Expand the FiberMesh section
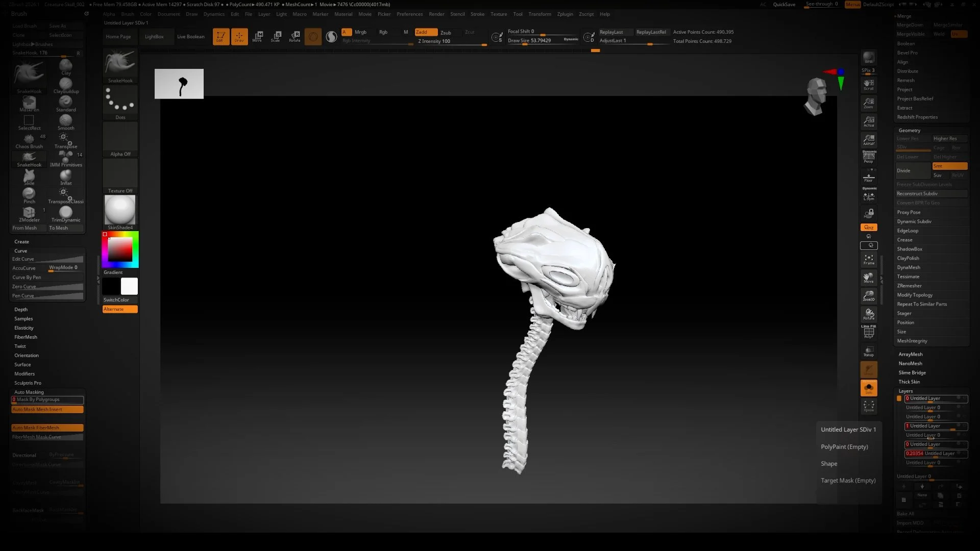The image size is (980, 551). (26, 337)
